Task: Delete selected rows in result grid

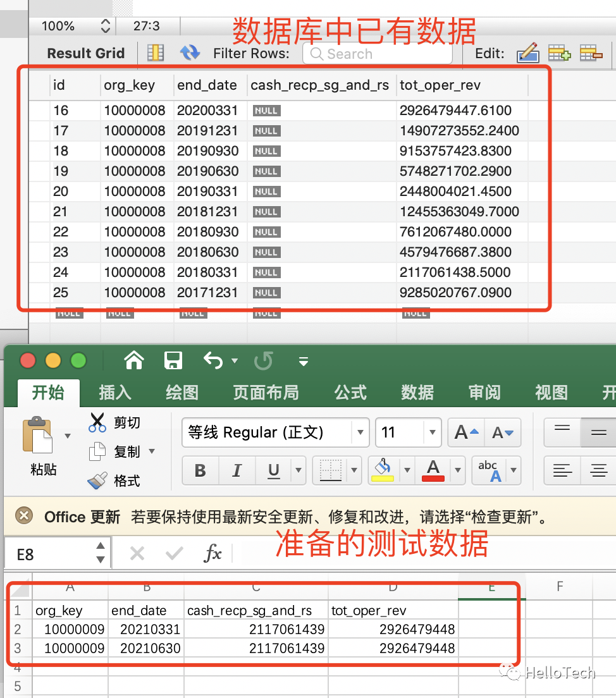Action: point(591,53)
